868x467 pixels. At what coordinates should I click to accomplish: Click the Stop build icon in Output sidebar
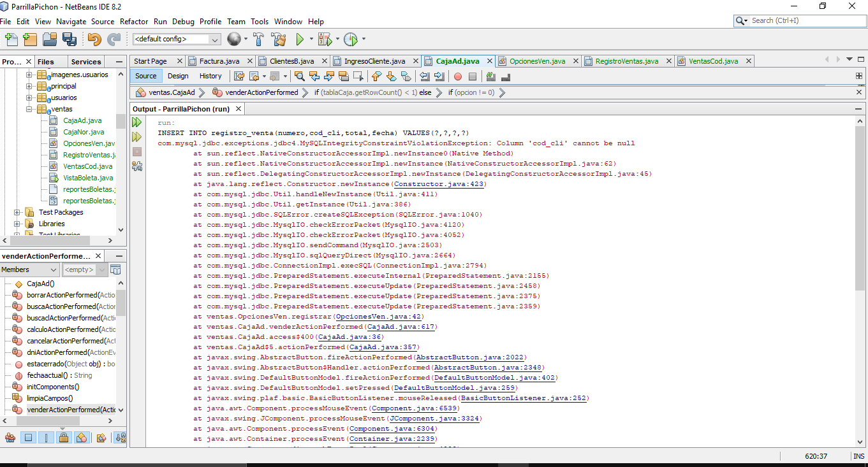tap(137, 152)
